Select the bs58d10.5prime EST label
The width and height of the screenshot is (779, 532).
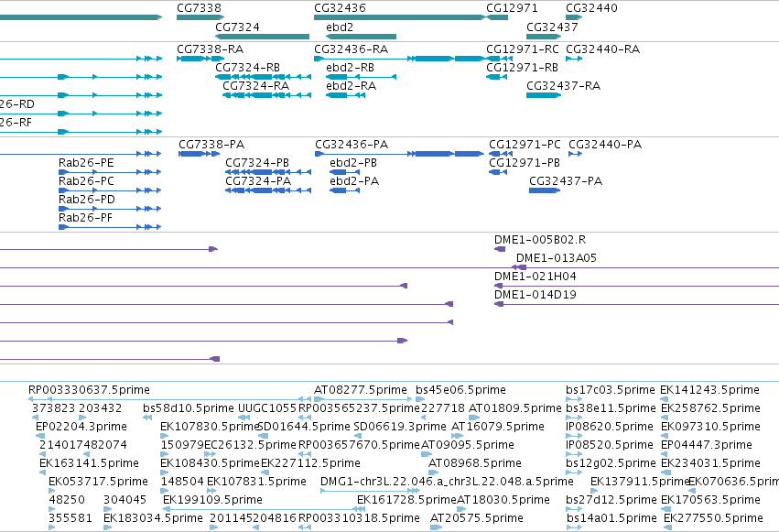(189, 408)
